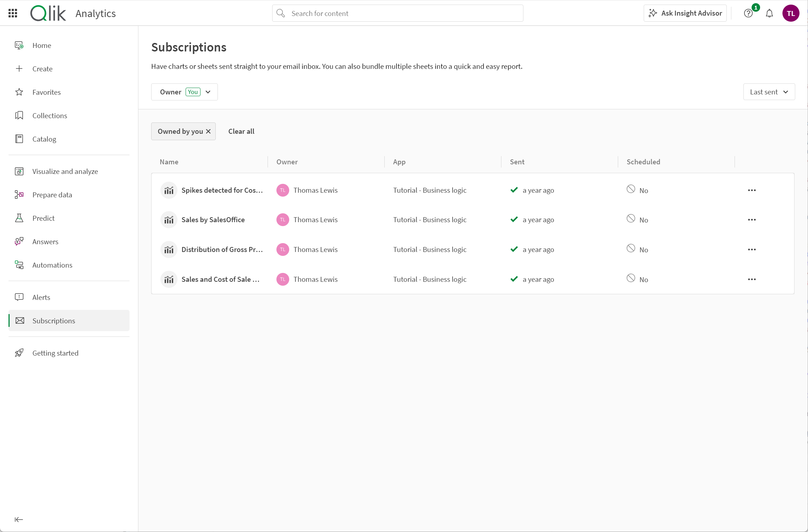Screen dimensions: 808x532
Task: Click the Collections sidebar menu item
Action: [x=50, y=115]
